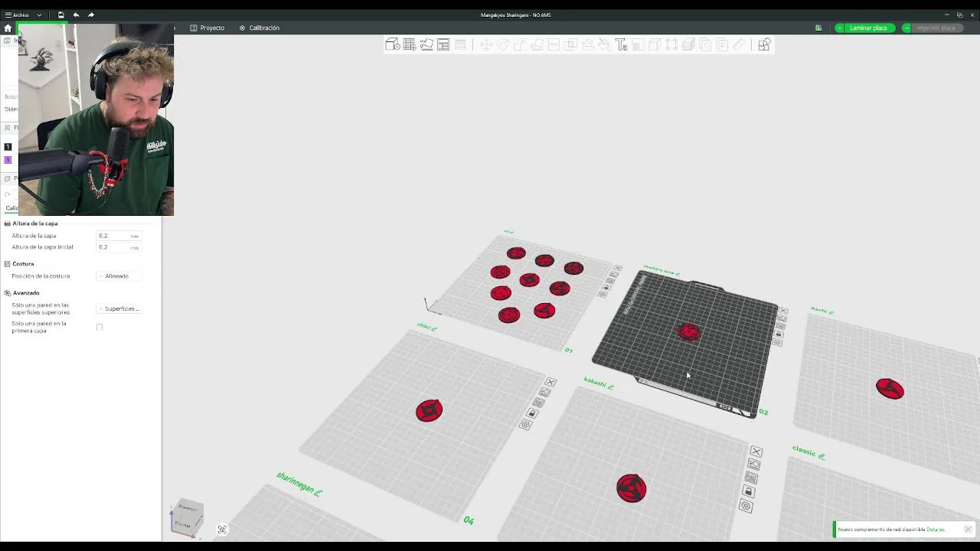980x551 pixels.
Task: Click the zoom-to-fit icon near the view cube
Action: tap(222, 530)
